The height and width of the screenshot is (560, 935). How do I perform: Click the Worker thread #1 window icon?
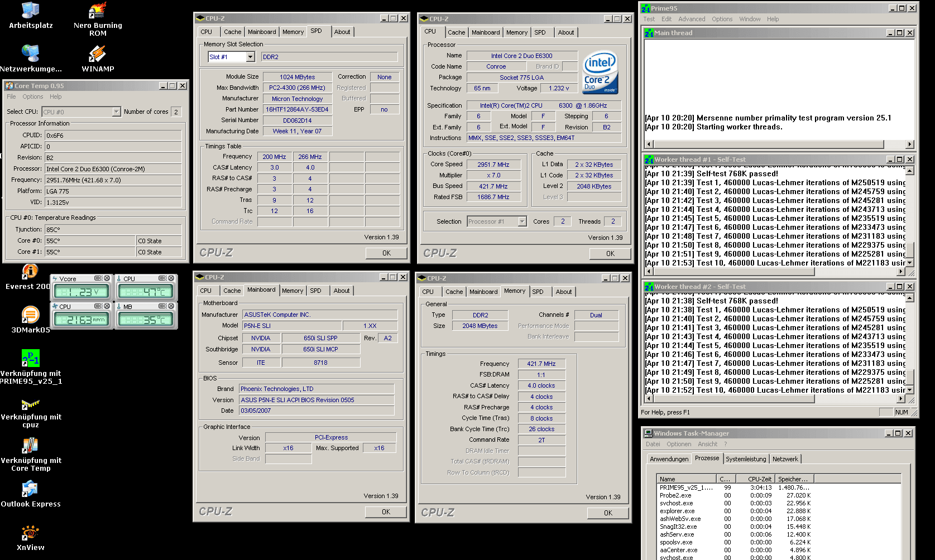649,160
